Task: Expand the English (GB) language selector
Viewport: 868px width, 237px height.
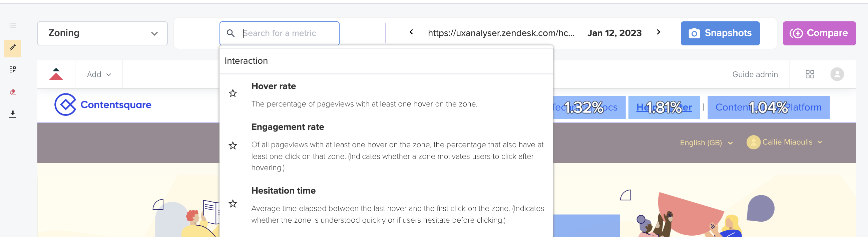Action: 706,143
